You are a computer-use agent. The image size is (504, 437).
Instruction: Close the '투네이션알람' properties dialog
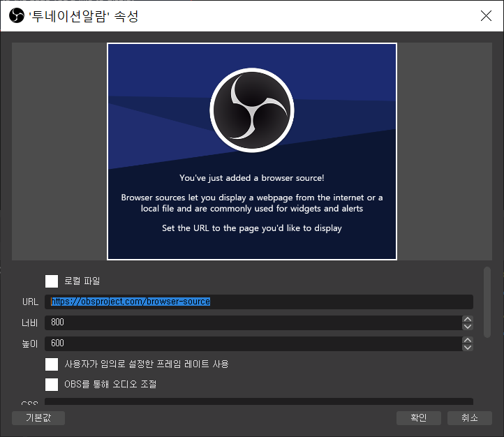(x=486, y=15)
